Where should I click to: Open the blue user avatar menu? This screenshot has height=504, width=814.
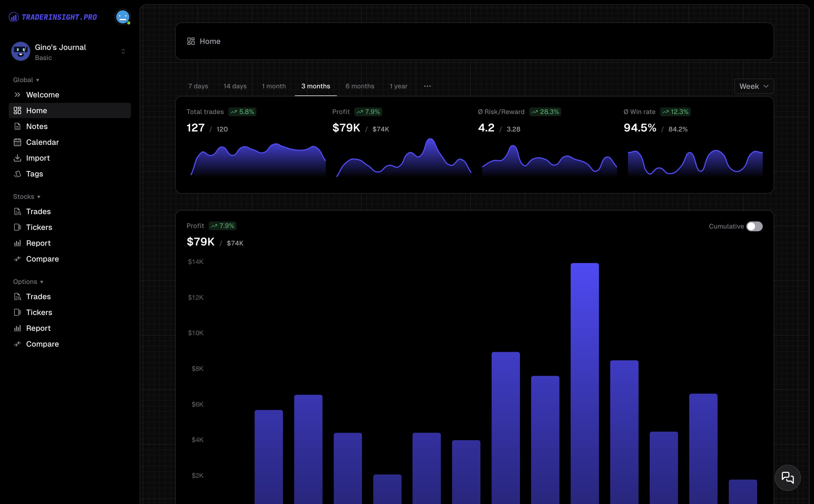pos(123,17)
